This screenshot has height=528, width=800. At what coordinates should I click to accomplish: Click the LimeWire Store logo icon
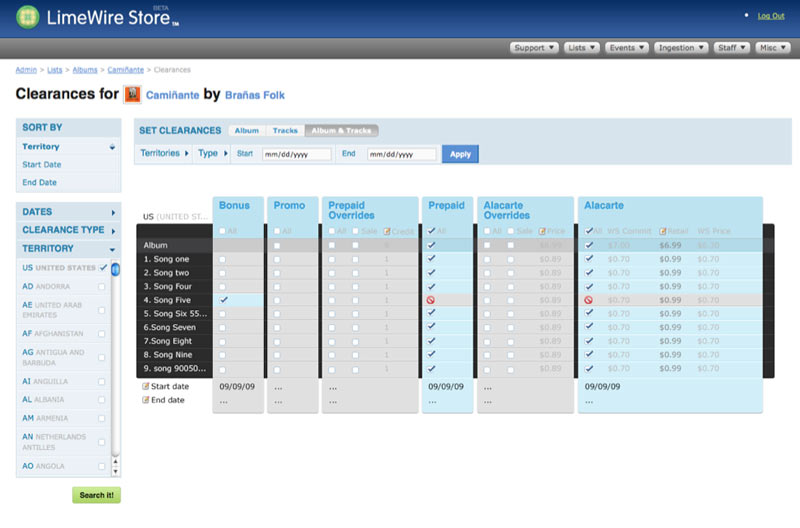tap(28, 17)
